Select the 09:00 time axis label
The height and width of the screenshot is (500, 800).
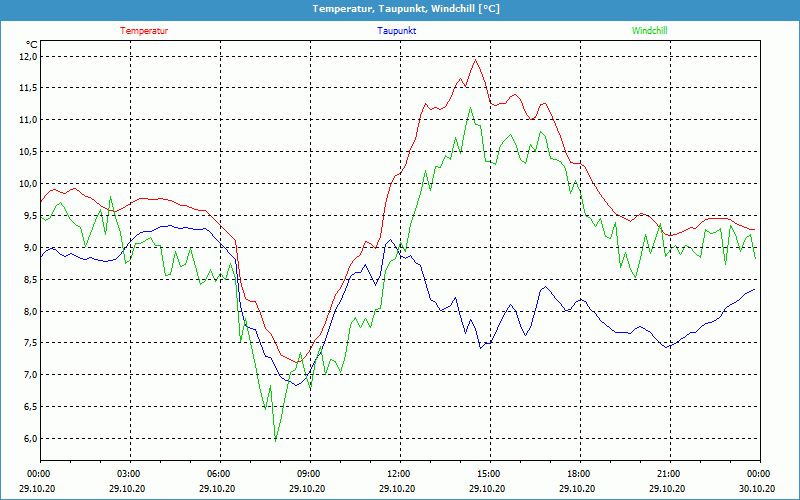(x=309, y=474)
